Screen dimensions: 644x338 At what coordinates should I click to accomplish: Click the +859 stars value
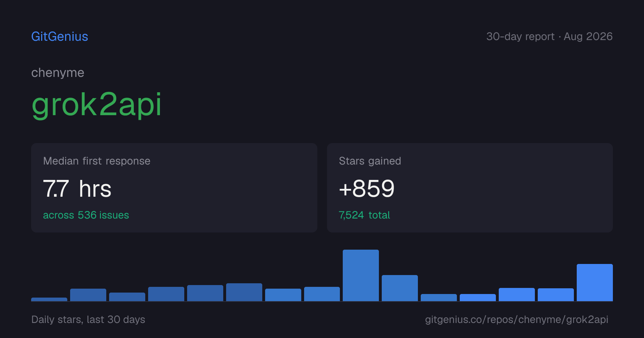click(367, 188)
